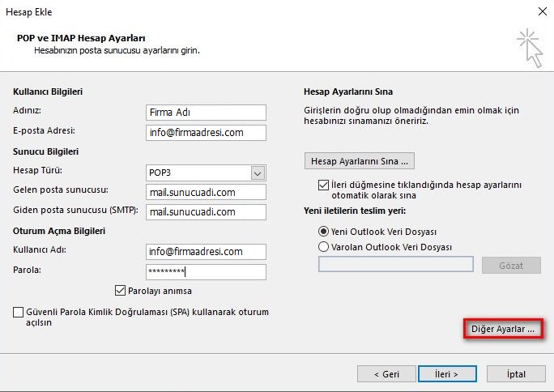Click the Parola password field
Viewport: 554px width, 392px height.
(206, 271)
